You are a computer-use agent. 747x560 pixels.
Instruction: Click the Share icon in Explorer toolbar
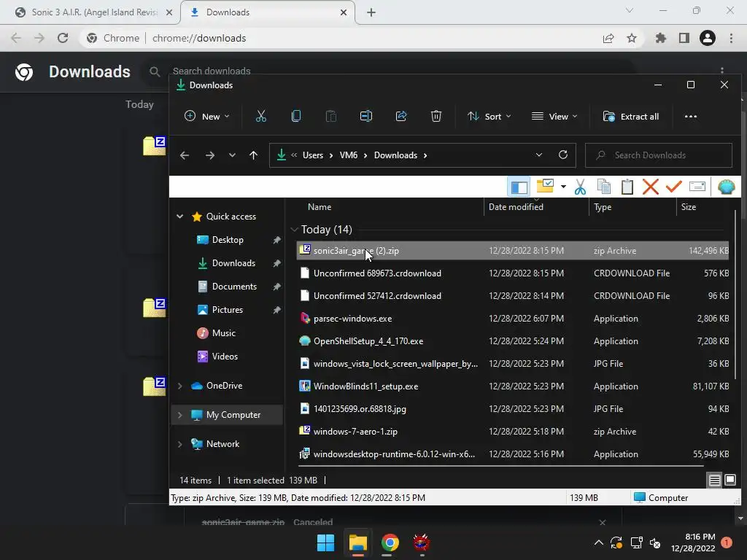pyautogui.click(x=401, y=116)
